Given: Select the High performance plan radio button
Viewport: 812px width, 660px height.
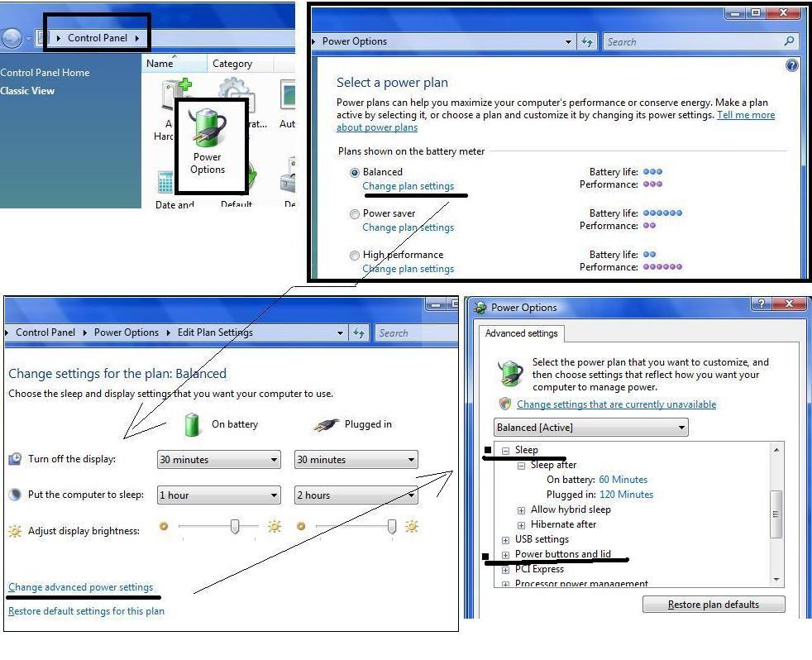Looking at the screenshot, I should click(x=355, y=256).
